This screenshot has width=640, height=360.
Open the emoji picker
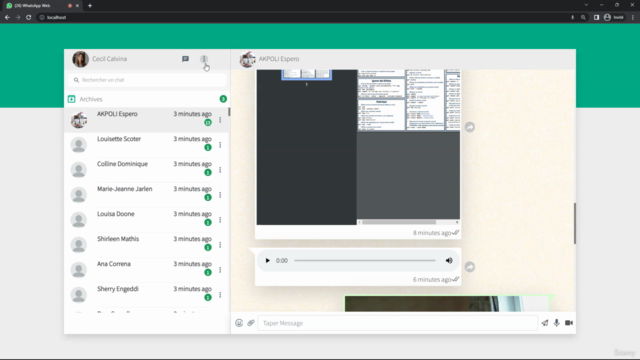239,323
